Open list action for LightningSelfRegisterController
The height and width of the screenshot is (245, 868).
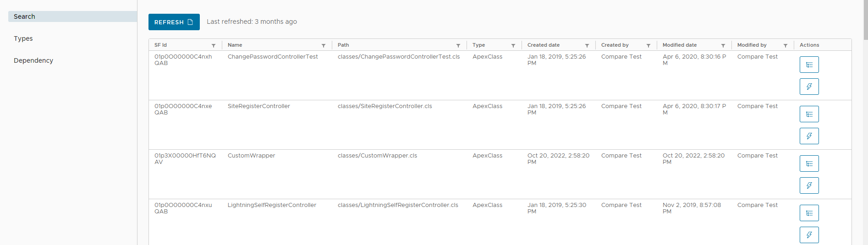(x=809, y=213)
